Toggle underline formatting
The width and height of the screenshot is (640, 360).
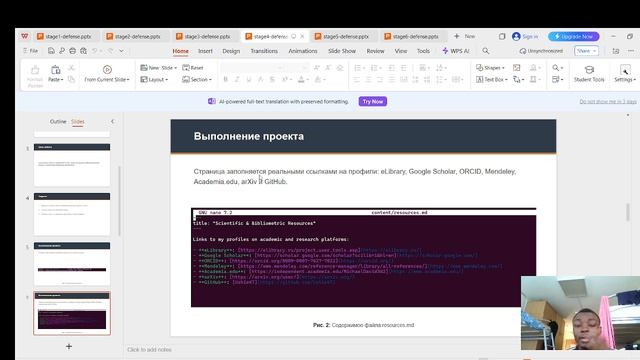pos(249,80)
